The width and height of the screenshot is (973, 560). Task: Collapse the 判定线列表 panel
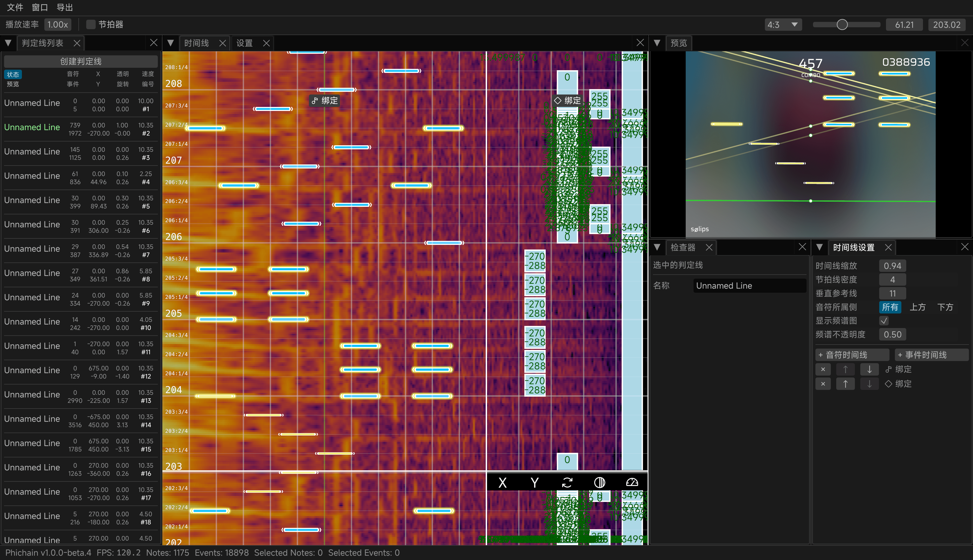point(8,43)
